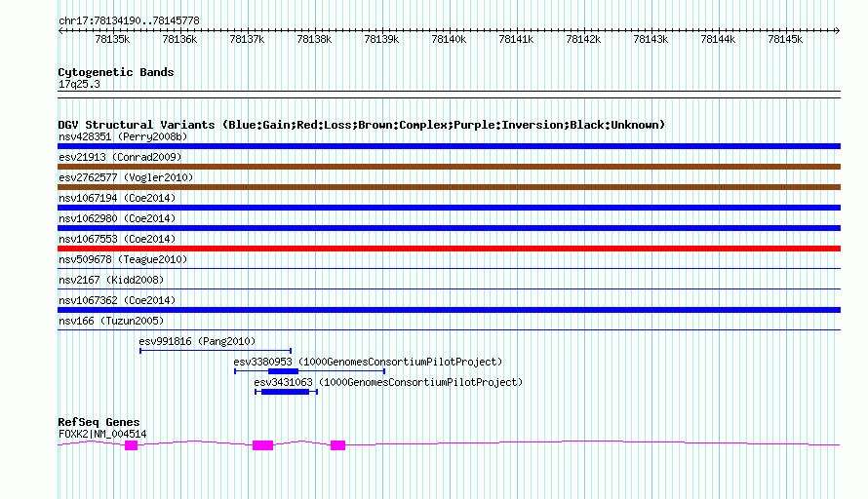The width and height of the screenshot is (868, 499).
Task: Open variant label esv21913 (Conrad2009)
Action: click(120, 157)
